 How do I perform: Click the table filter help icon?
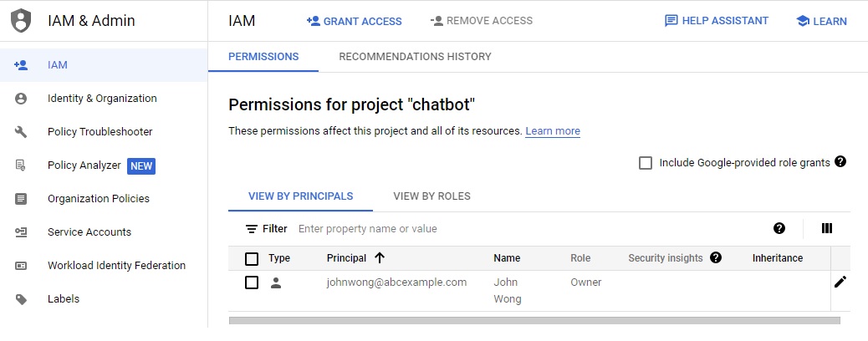coord(779,229)
